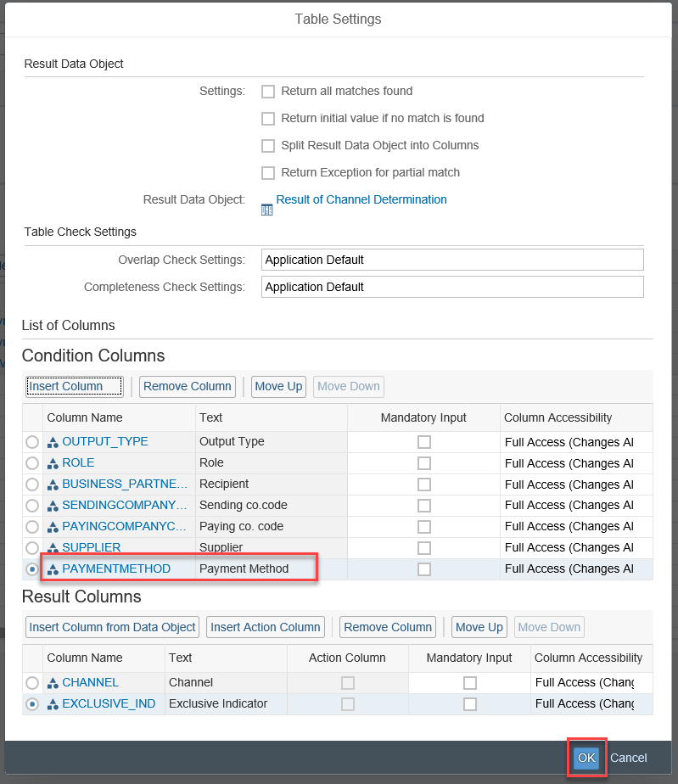Enable Return Exception for partial match

tap(268, 173)
